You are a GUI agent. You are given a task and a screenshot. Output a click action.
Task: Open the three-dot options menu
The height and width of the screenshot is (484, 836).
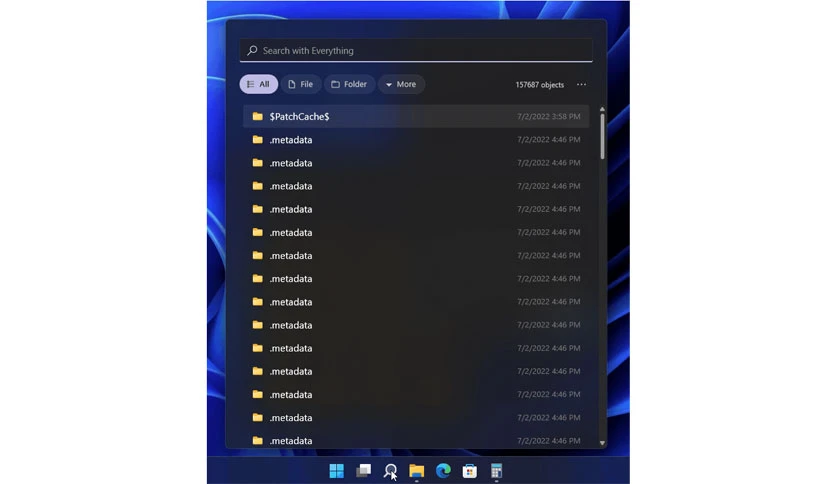581,84
